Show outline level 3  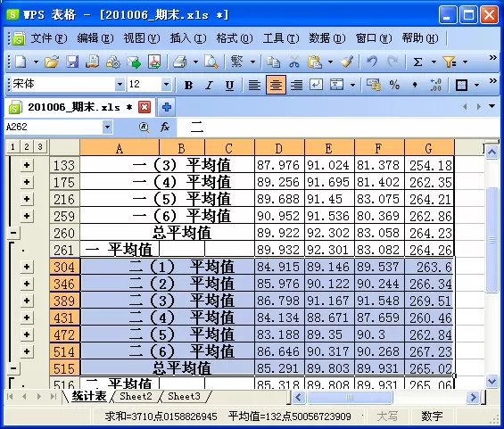coord(40,147)
